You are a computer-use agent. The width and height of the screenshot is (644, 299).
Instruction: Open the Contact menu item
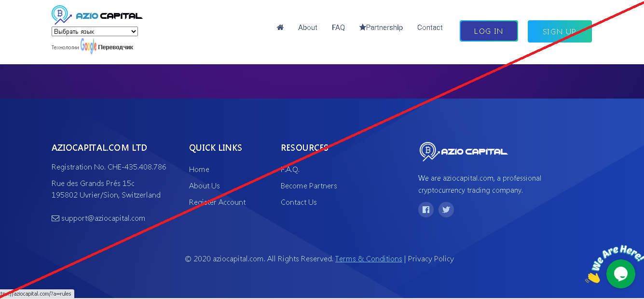430,28
